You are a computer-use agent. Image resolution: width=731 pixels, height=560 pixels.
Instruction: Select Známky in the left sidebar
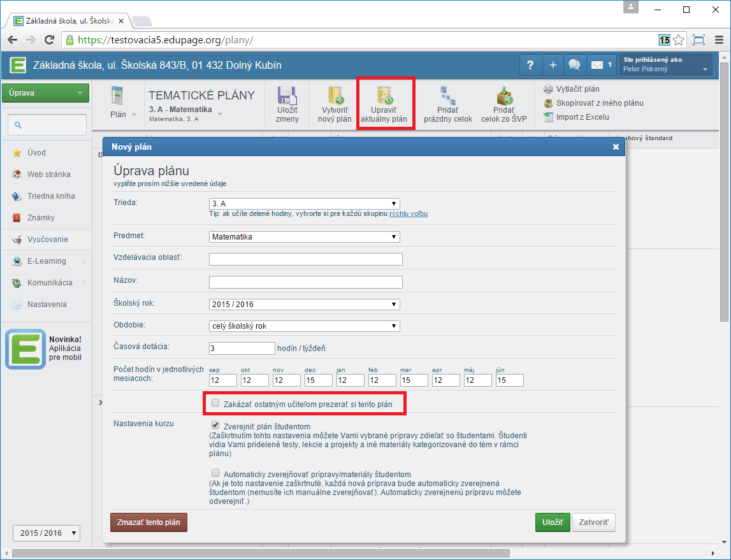(x=41, y=218)
